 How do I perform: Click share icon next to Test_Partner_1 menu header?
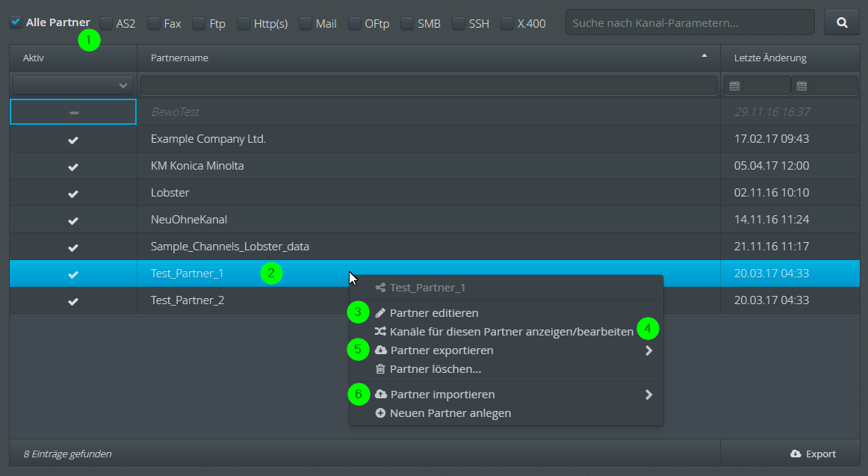tap(380, 288)
